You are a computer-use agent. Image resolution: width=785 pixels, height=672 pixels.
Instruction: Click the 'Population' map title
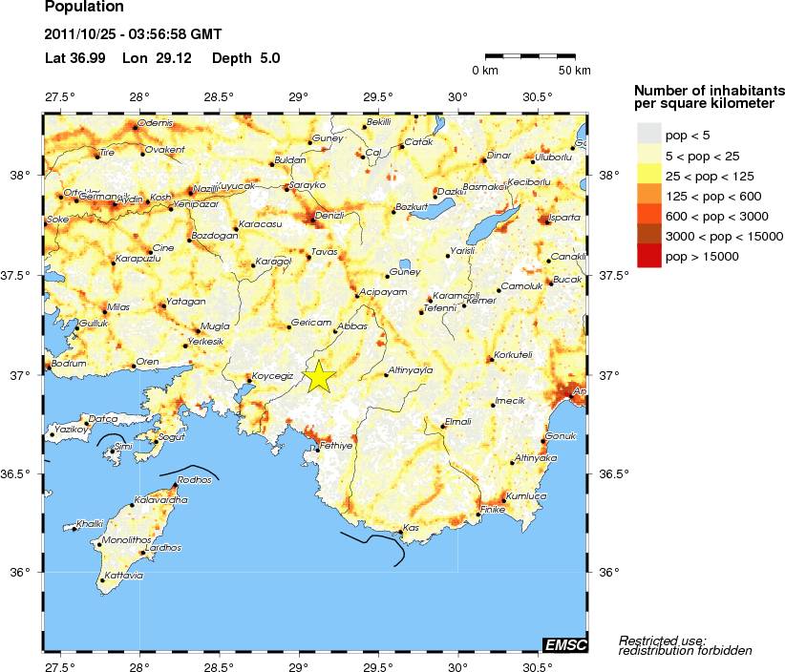tap(85, 10)
